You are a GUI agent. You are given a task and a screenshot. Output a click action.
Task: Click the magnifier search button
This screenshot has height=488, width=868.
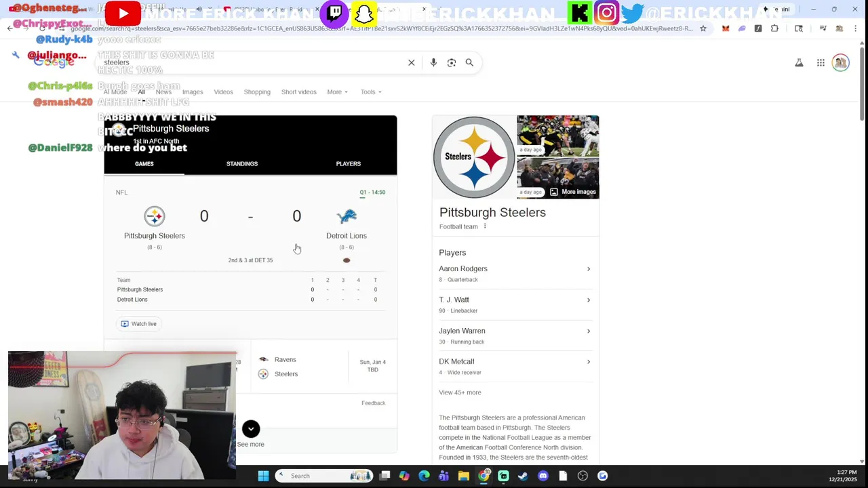469,62
